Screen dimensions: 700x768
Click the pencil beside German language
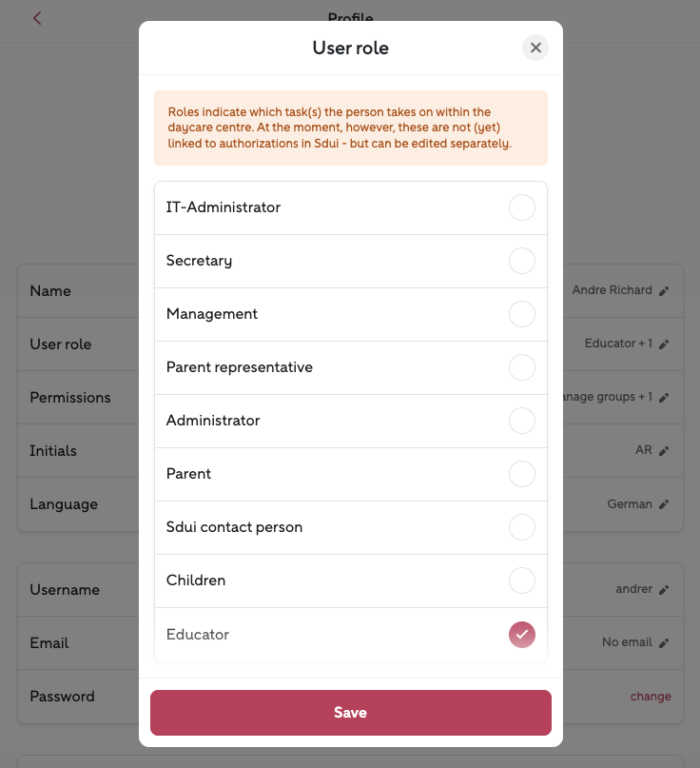(664, 504)
